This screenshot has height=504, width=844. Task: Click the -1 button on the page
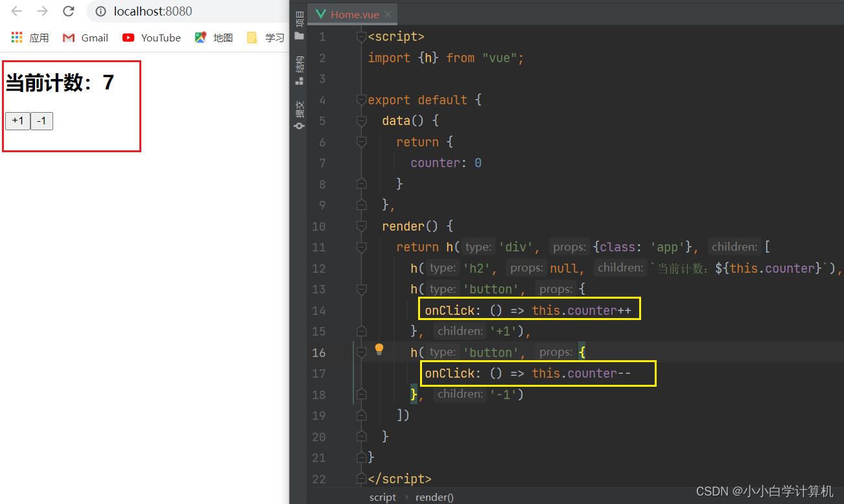tap(41, 121)
